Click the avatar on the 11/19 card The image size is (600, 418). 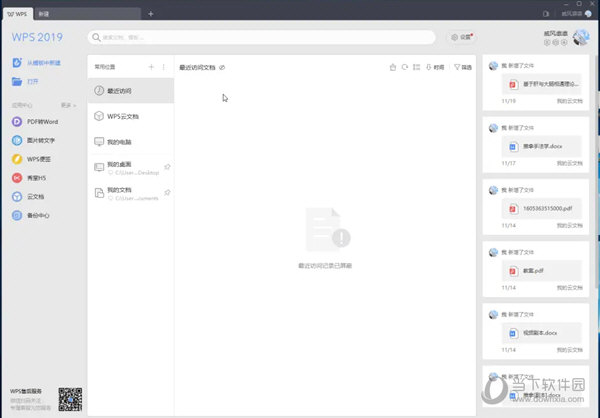click(x=493, y=66)
